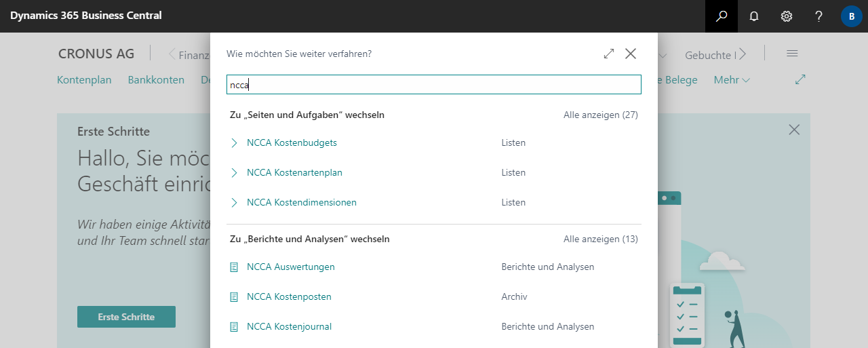Show all 13 reports and analyses results

point(601,239)
